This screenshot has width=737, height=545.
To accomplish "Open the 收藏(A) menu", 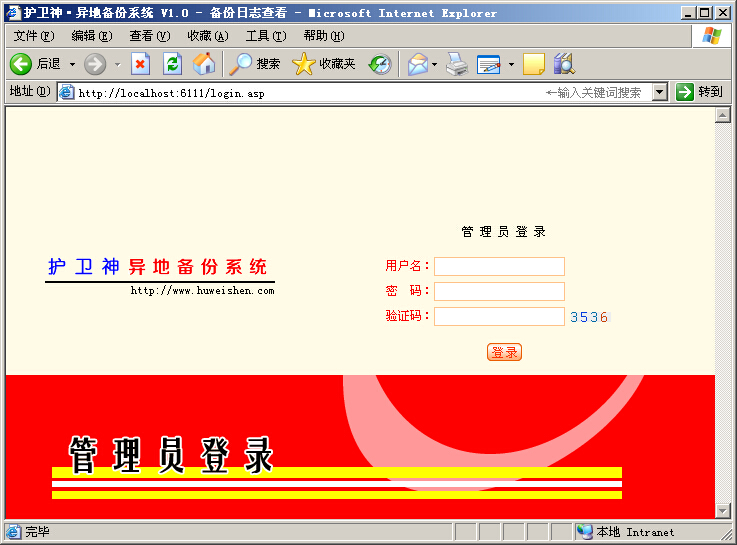I will tap(208, 36).
